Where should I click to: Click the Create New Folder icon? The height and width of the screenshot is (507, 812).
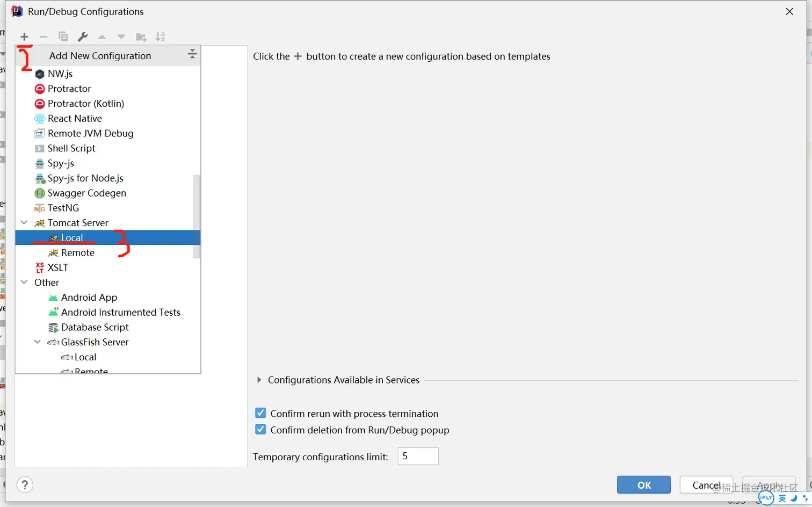[x=141, y=37]
